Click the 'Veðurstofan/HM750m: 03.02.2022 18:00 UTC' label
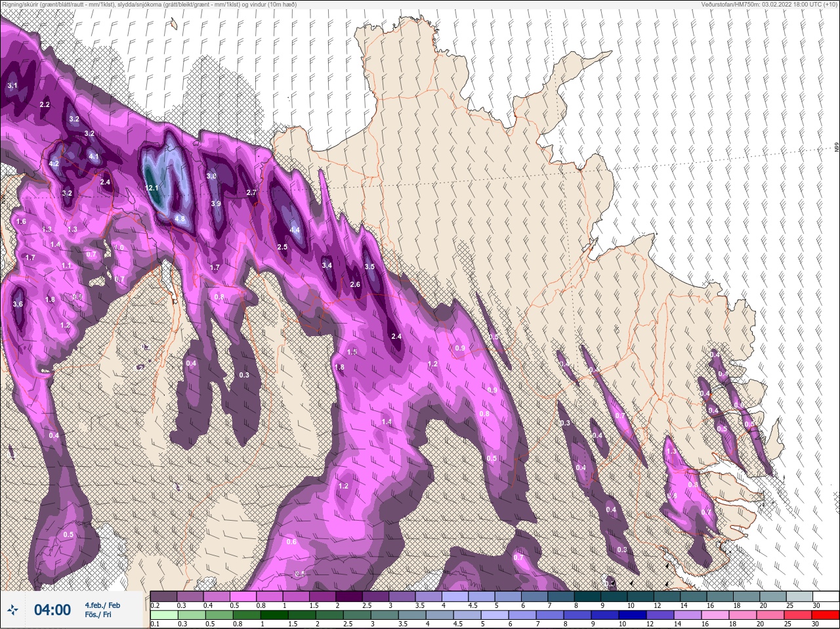This screenshot has width=840, height=629. pos(770,5)
